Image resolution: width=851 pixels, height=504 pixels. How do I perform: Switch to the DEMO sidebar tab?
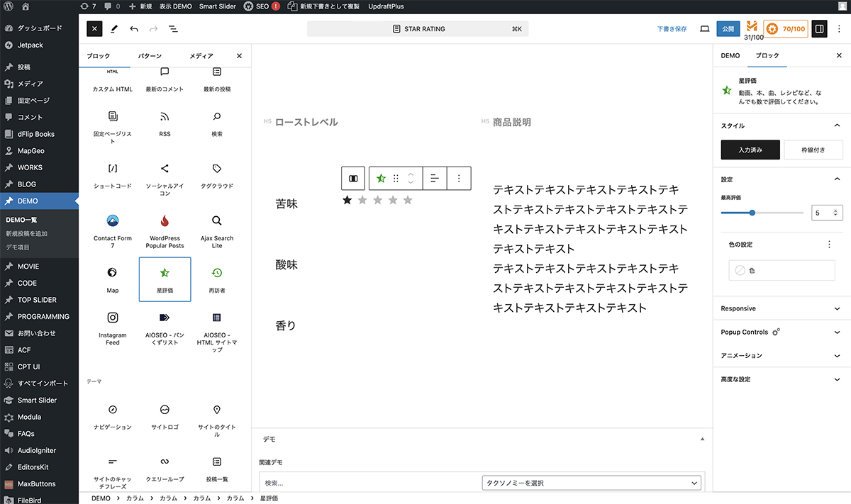[730, 55]
